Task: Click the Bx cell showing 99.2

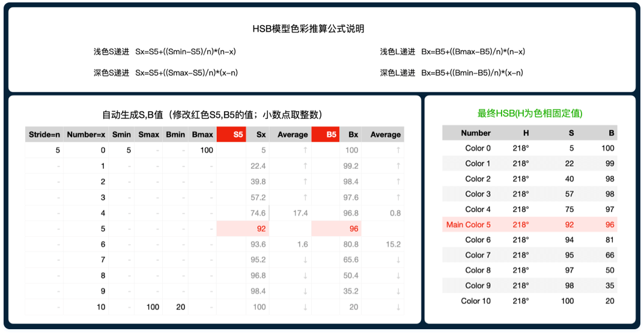Action: pyautogui.click(x=351, y=166)
